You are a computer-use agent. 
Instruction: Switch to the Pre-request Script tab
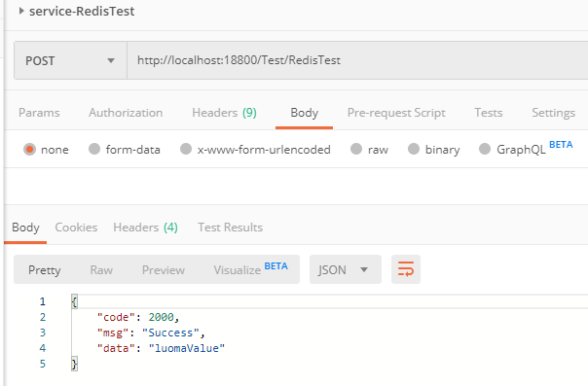[396, 113]
